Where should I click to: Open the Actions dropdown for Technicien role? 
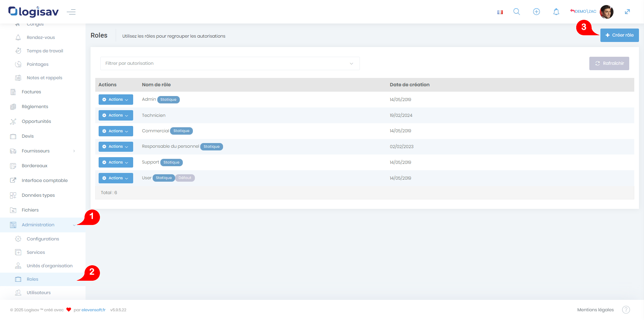(116, 115)
